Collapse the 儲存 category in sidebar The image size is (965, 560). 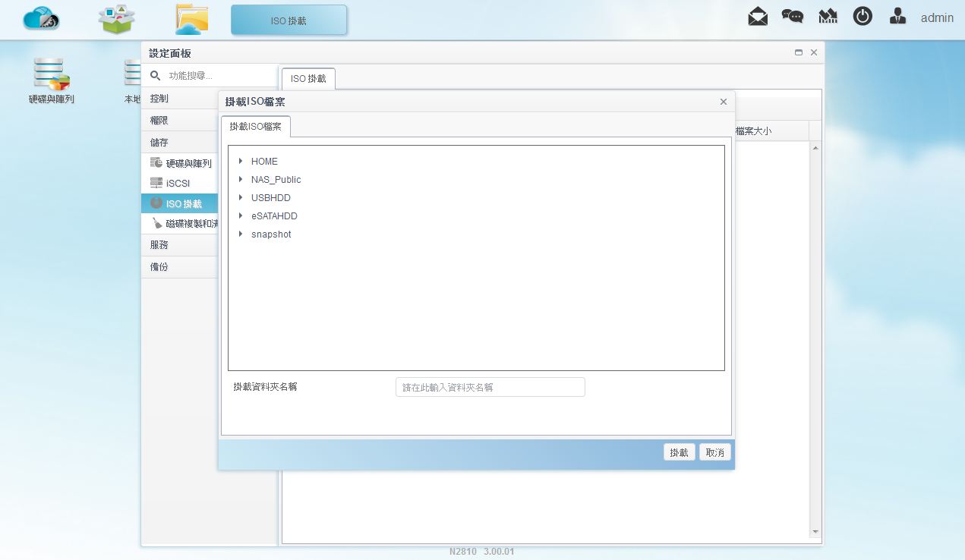click(180, 142)
